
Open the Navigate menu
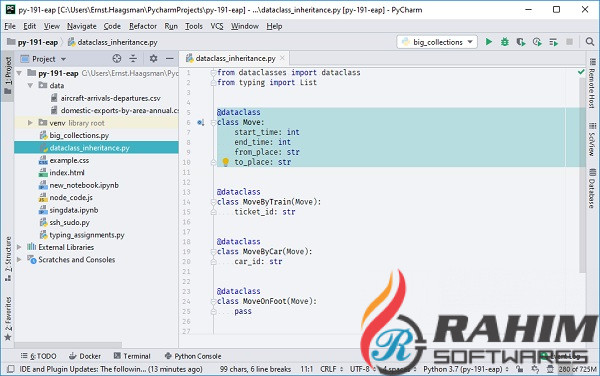pos(82,26)
